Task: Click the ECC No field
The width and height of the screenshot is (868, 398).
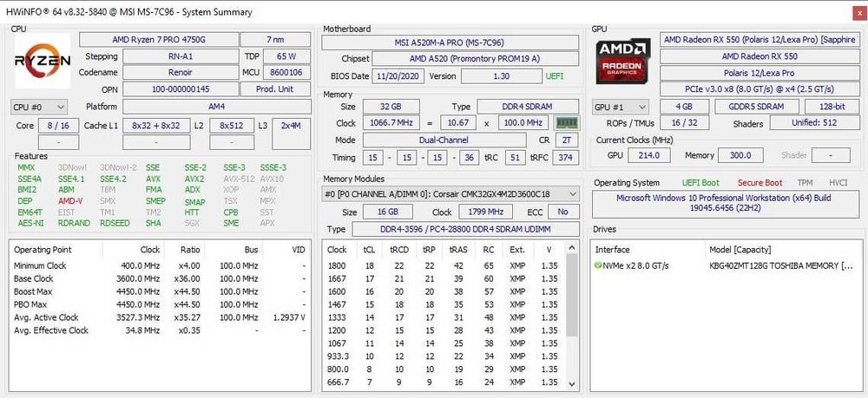Action: coord(563,212)
